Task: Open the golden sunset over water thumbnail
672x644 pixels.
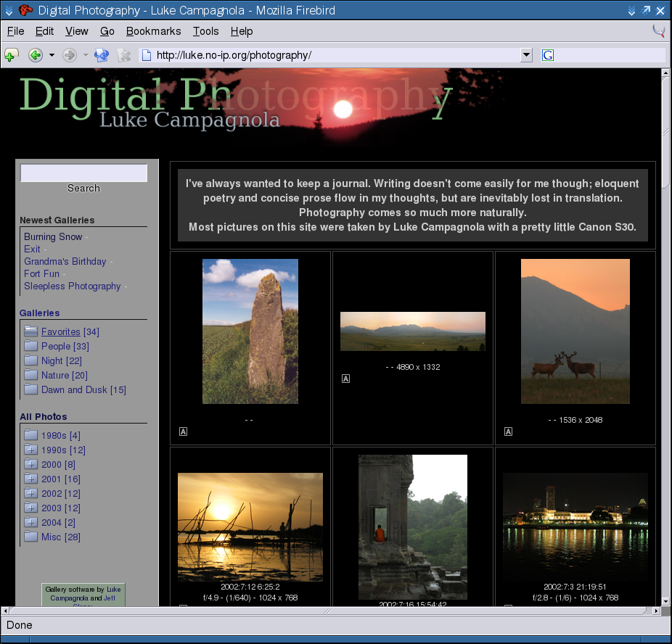Action: pos(250,527)
